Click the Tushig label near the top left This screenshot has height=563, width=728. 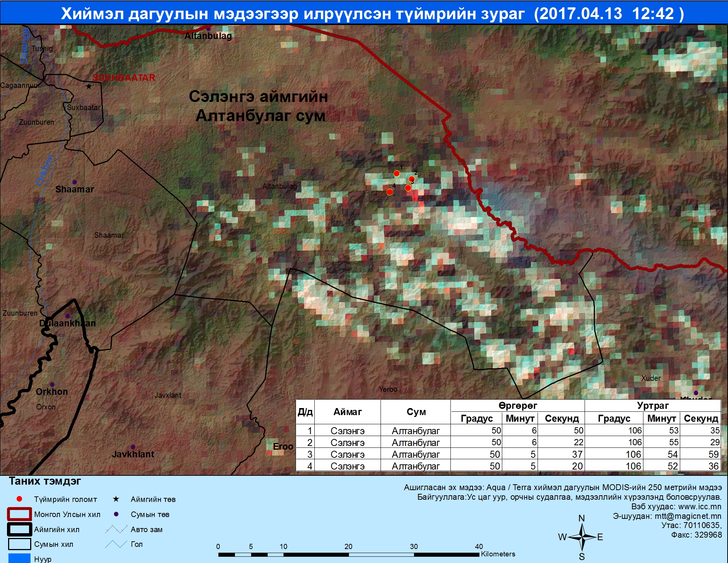click(42, 49)
